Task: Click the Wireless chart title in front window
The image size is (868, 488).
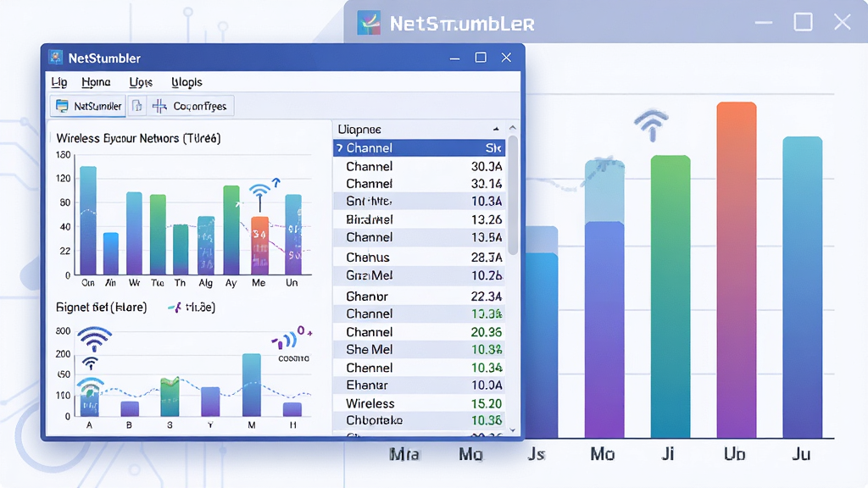Action: coord(138,138)
